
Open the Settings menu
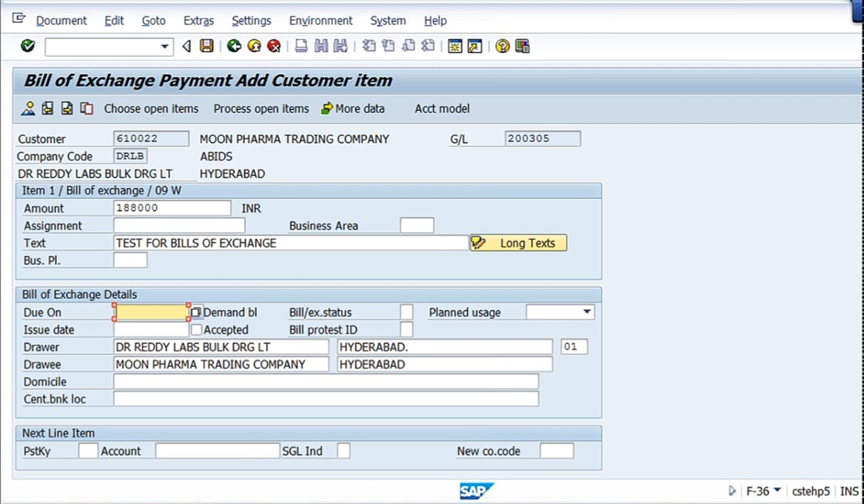251,21
